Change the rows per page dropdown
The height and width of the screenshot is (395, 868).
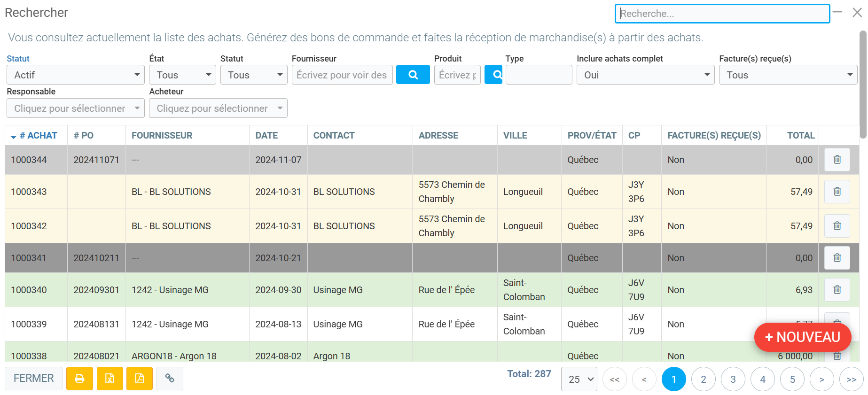tap(579, 379)
